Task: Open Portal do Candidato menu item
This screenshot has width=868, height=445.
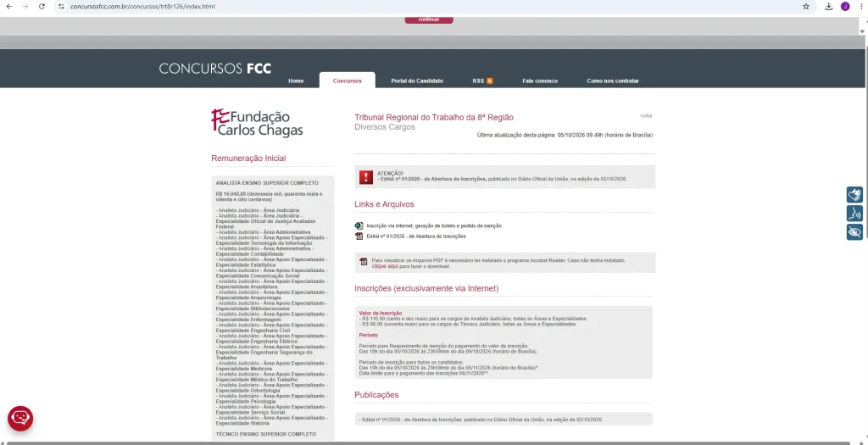Action: 417,81
